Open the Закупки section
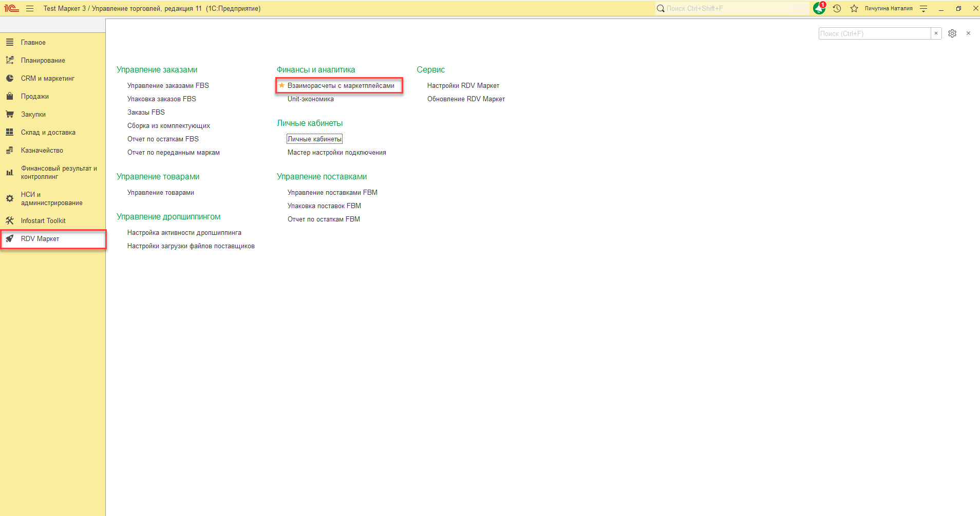The height and width of the screenshot is (516, 980). point(53,114)
